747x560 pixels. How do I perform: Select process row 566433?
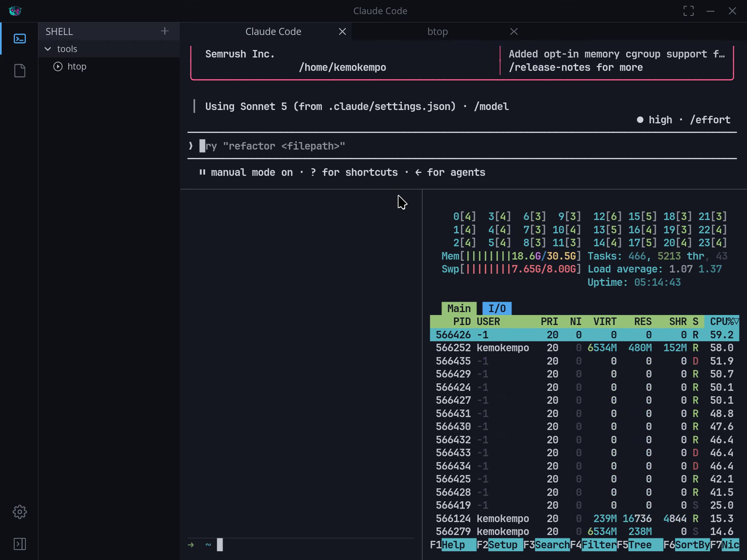pos(584,453)
